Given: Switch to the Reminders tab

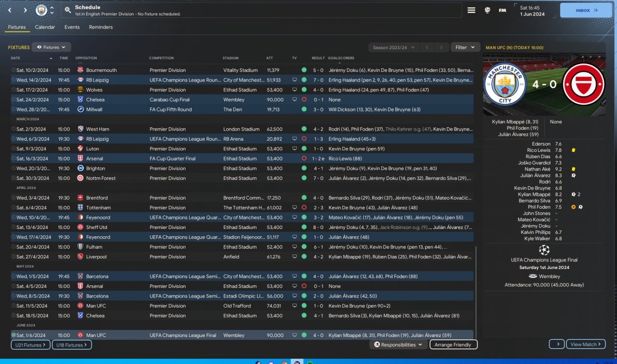Looking at the screenshot, I should coord(101,27).
